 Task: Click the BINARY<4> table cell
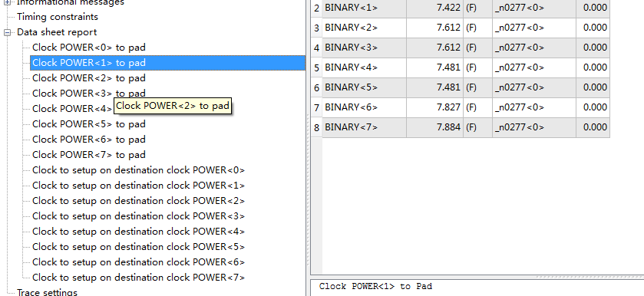[x=365, y=67]
